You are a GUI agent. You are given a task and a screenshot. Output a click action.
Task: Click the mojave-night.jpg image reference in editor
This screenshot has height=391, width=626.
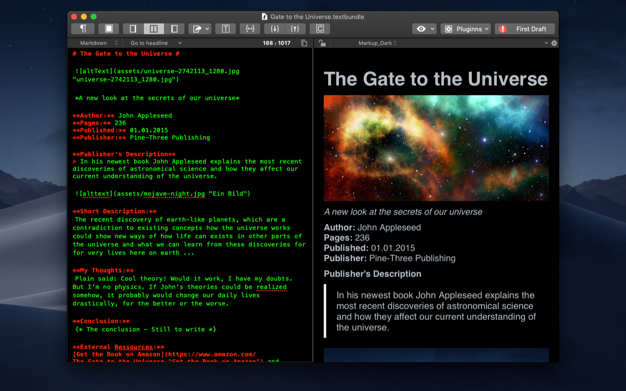click(174, 193)
